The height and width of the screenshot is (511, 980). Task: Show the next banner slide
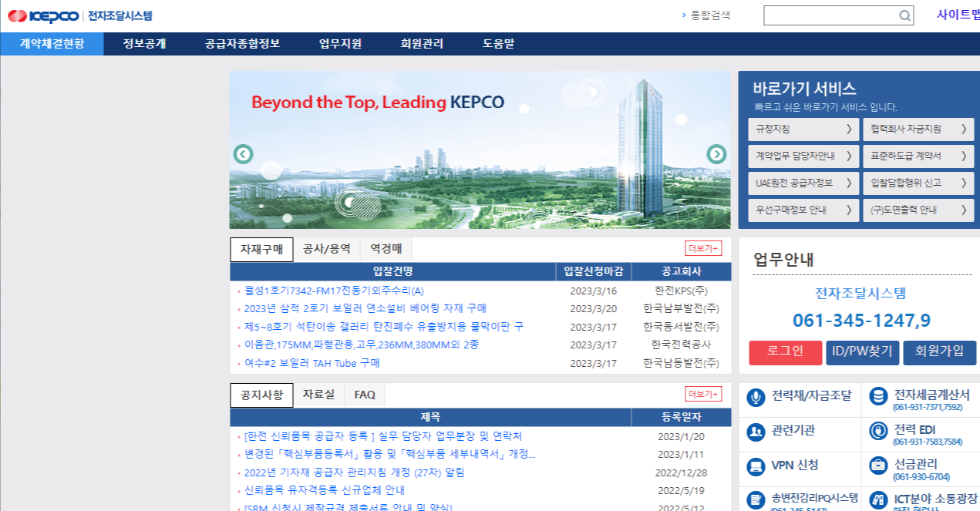point(716,154)
